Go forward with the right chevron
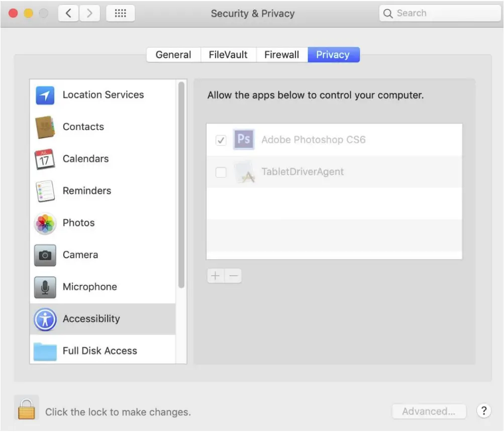 [89, 13]
